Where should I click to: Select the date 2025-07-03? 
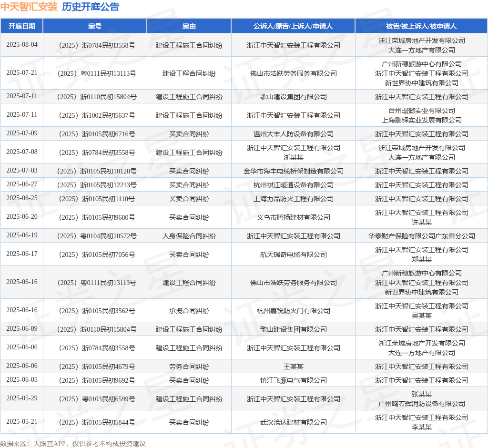point(22,170)
